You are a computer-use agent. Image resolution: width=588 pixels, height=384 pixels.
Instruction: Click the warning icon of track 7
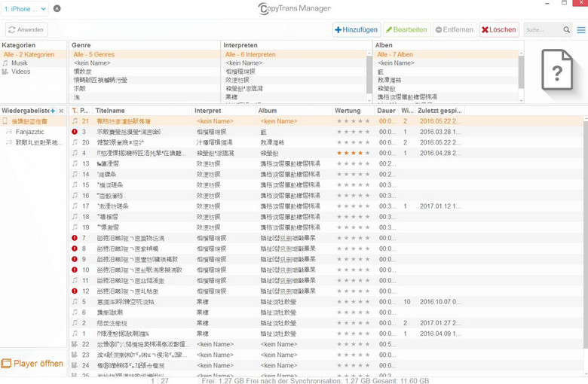pos(75,238)
